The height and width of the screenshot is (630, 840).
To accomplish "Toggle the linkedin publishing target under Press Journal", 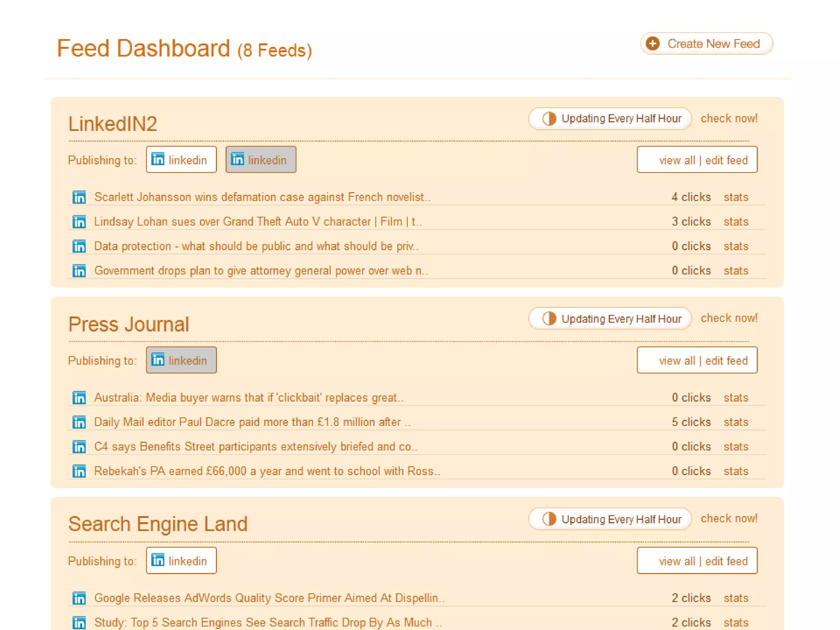I will click(x=181, y=360).
